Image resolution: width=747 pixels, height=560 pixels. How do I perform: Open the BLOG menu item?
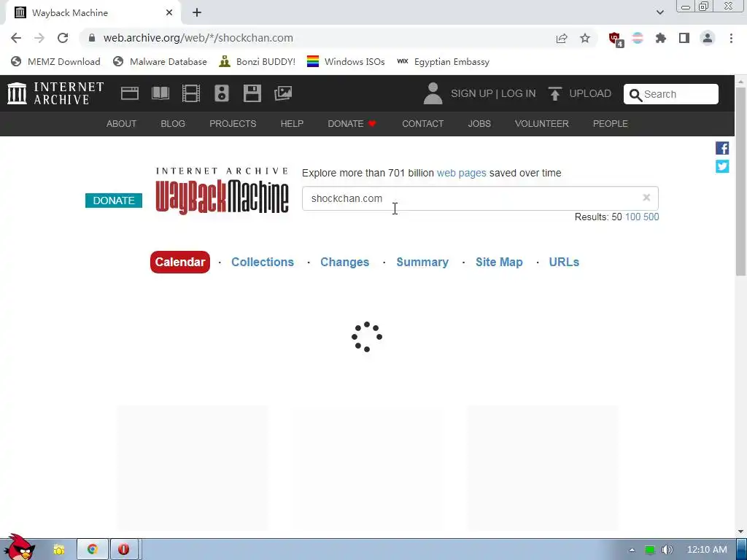click(x=173, y=124)
